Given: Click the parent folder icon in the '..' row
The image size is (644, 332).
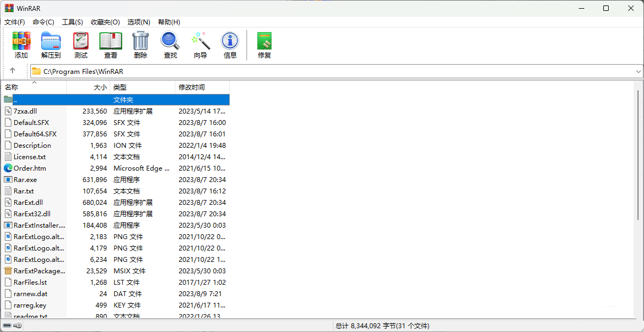Looking at the screenshot, I should (8, 99).
